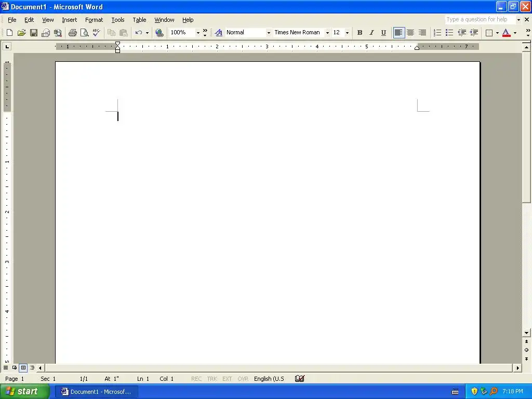The width and height of the screenshot is (532, 399).
Task: Insert a hyperlink with globe icon
Action: (x=159, y=33)
